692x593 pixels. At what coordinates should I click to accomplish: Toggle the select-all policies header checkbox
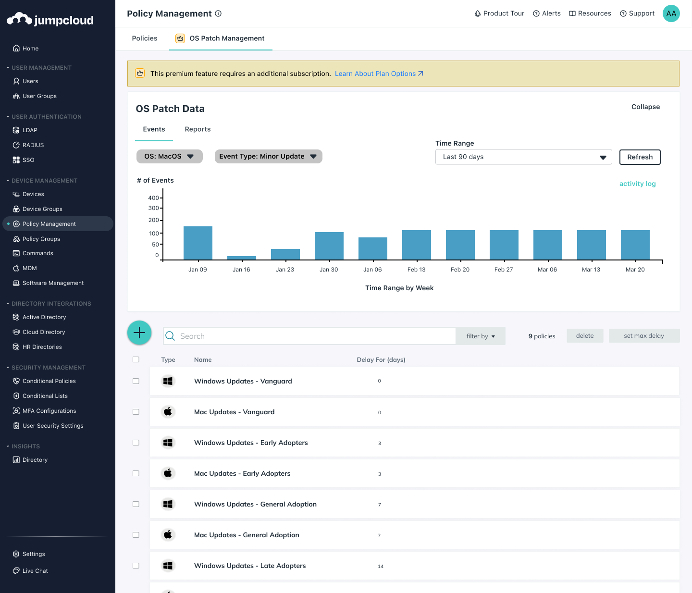click(x=136, y=359)
